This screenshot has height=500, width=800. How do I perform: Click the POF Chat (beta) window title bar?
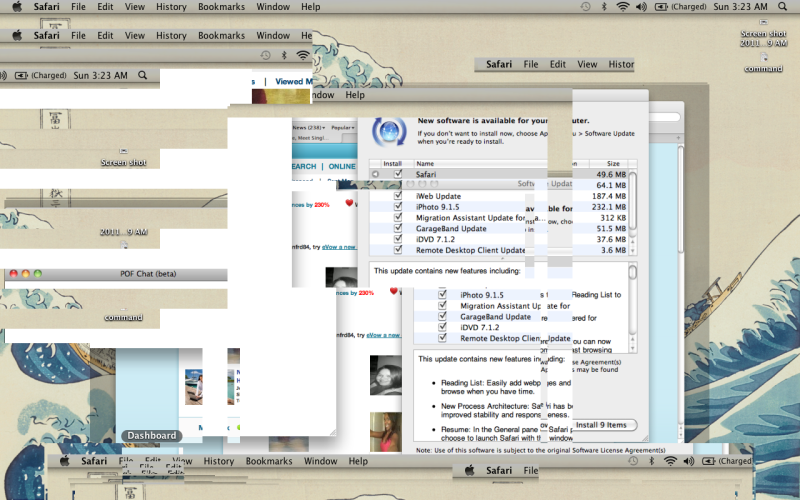tap(116, 274)
